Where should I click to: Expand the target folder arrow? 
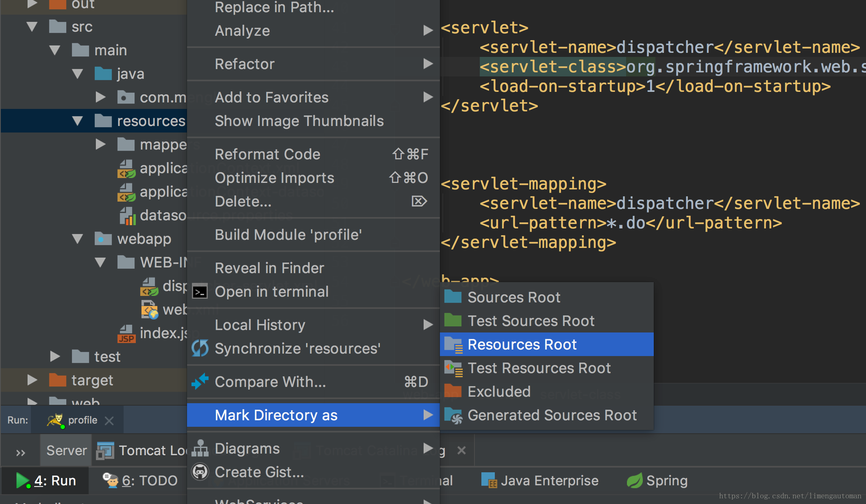click(x=32, y=380)
